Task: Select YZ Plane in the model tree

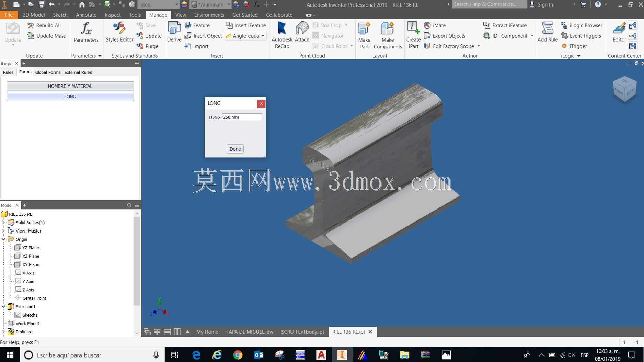Action: point(27,248)
